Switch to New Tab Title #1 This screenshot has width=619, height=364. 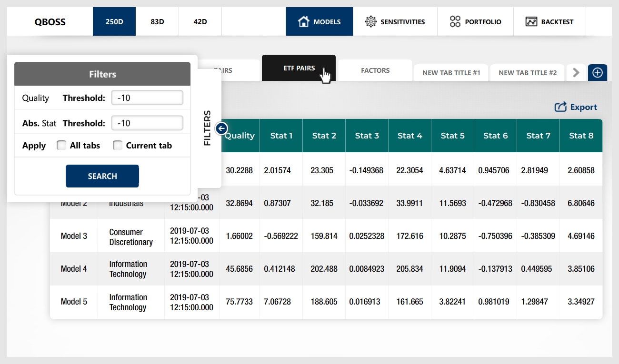pos(451,73)
